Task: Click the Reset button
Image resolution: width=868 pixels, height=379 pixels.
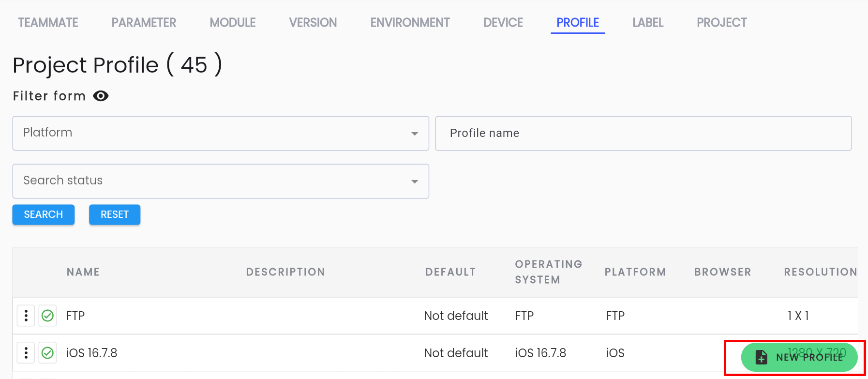Action: 115,214
